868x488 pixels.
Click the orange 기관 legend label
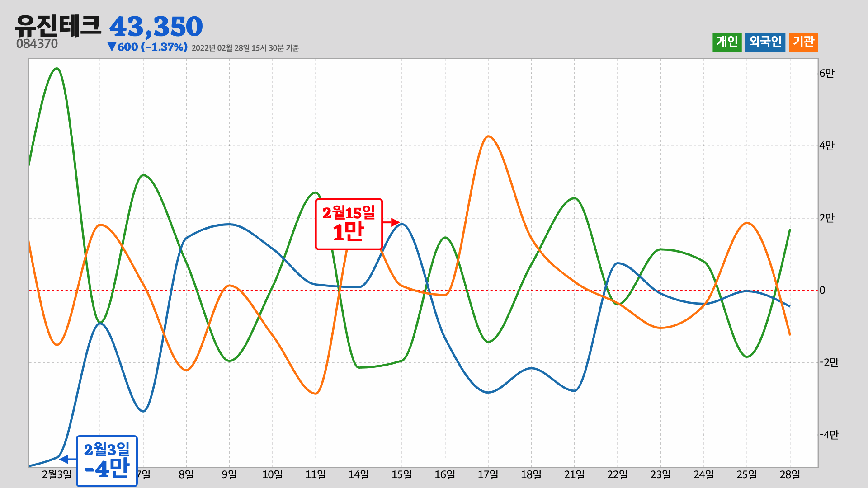pyautogui.click(x=803, y=42)
